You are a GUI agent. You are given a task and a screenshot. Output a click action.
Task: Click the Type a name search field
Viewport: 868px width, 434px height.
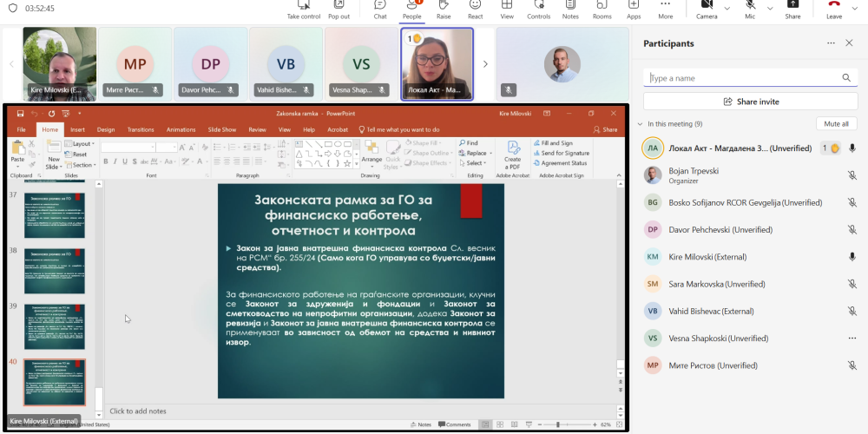click(x=743, y=78)
